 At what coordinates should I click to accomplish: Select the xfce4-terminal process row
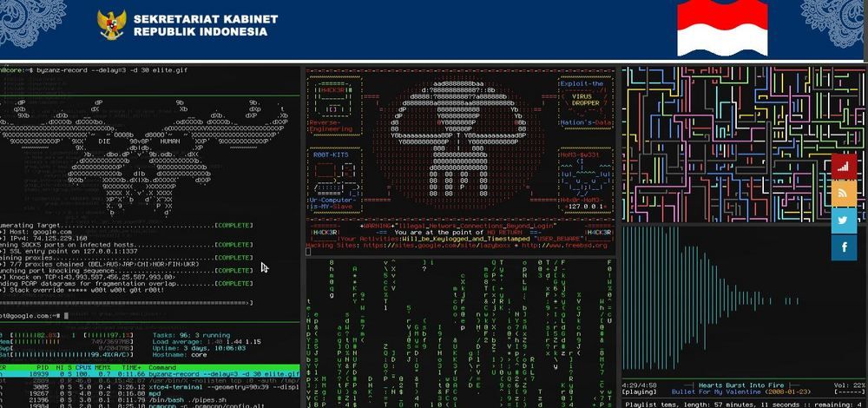point(150,386)
